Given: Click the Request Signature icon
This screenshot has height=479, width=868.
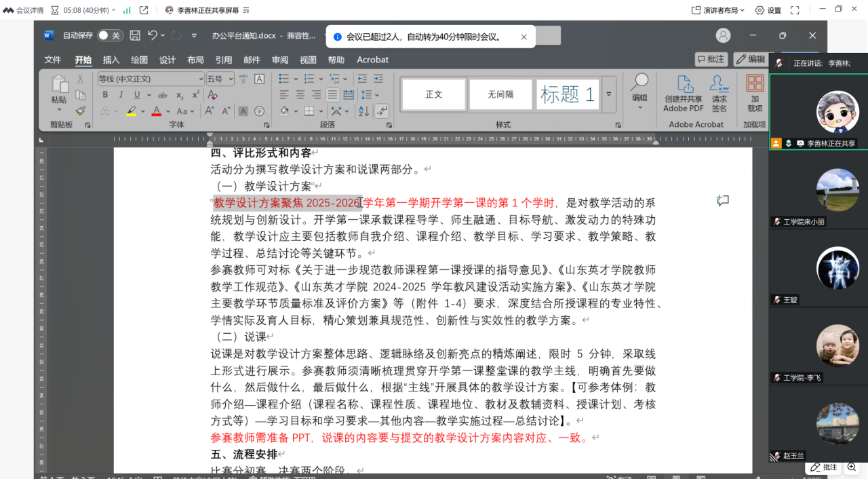Looking at the screenshot, I should [719, 94].
